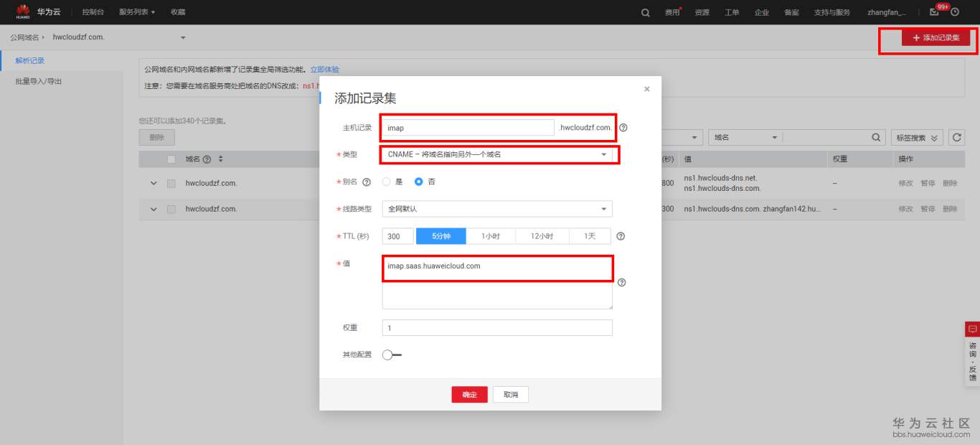Click help icon beside 主机记录 field

pos(623,128)
